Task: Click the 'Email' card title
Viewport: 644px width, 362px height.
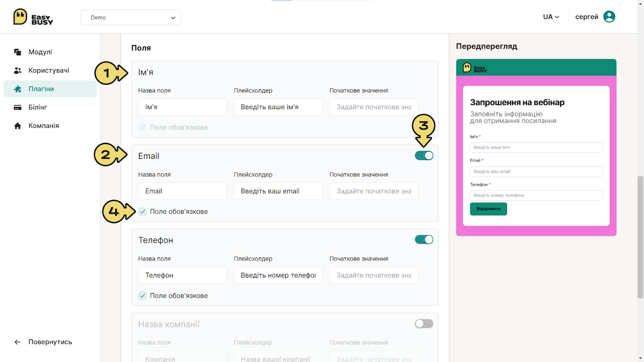Action: coord(149,156)
